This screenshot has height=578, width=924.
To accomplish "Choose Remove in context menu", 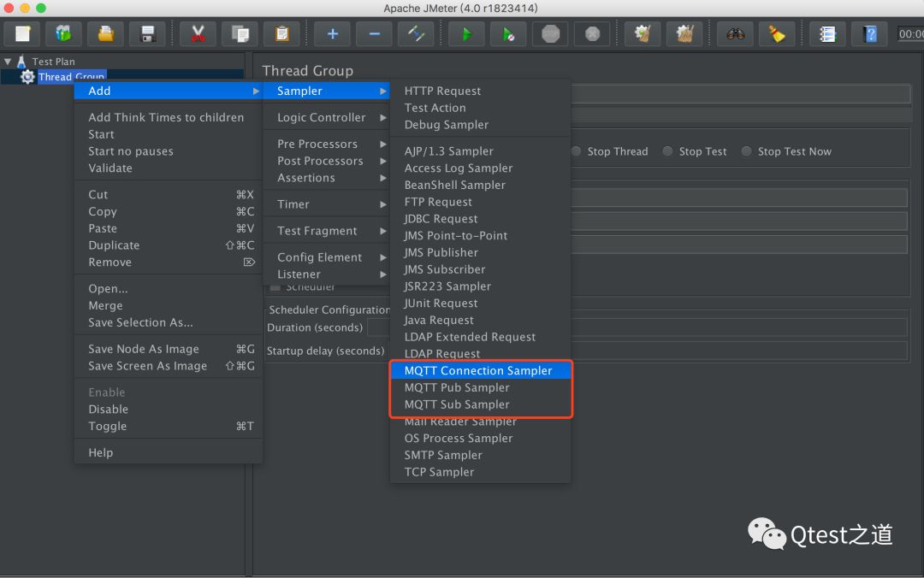I will (x=169, y=262).
